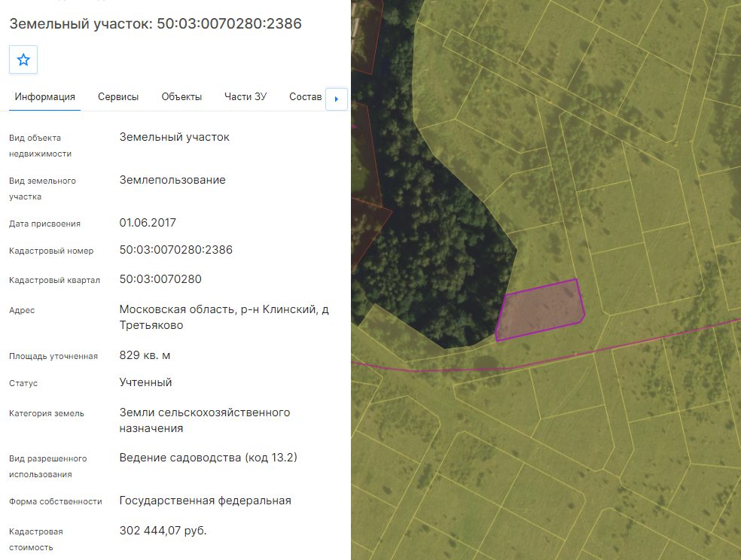Click the Категория земель label
Screen dimensions: 741x560
(x=47, y=414)
